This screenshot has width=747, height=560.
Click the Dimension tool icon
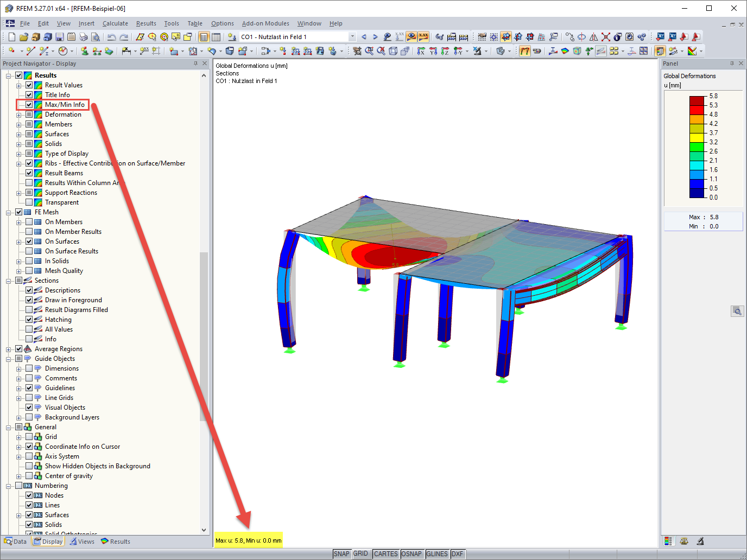coord(126,51)
